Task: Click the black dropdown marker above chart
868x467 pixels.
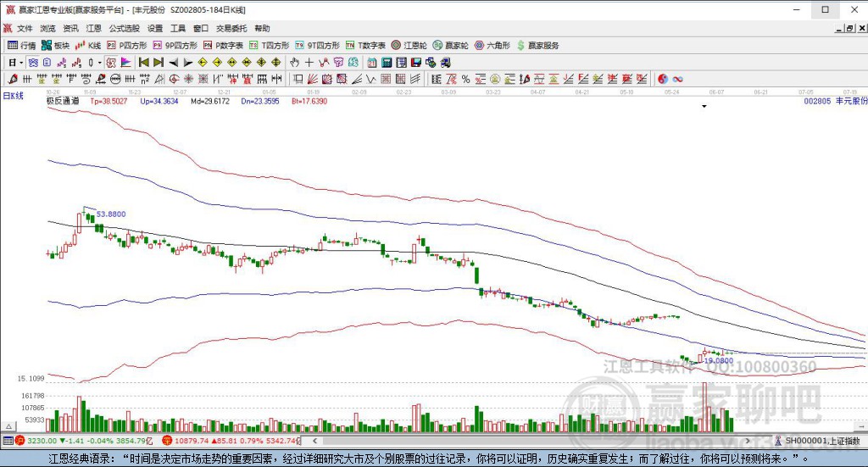Action: click(x=704, y=106)
